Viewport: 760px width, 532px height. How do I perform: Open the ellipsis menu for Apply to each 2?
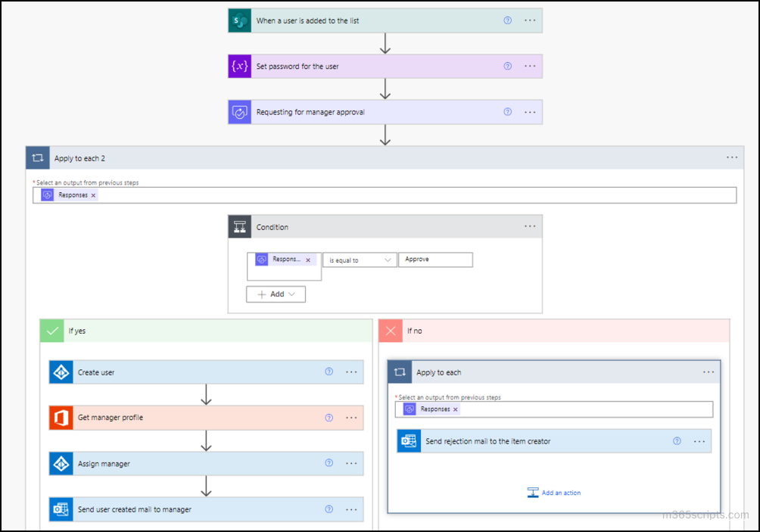[731, 158]
